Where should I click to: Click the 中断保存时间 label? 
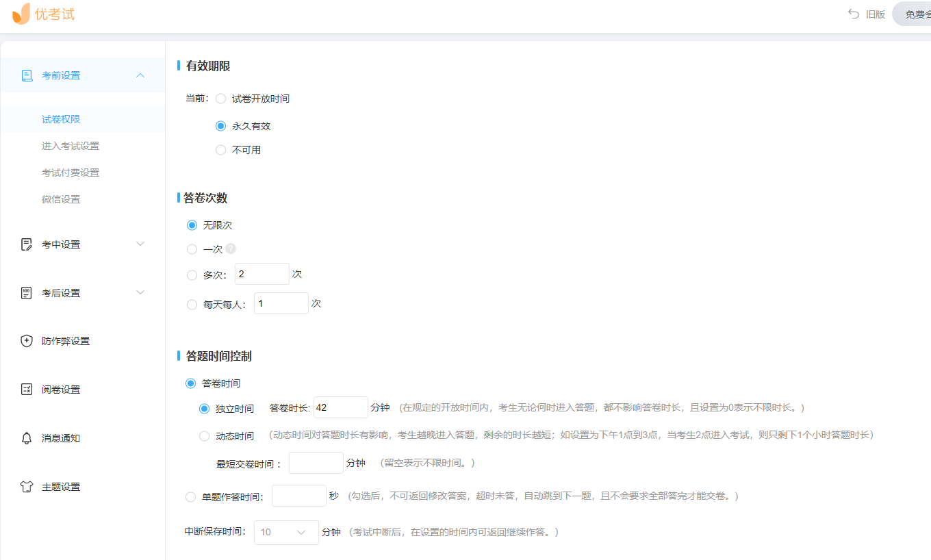click(x=215, y=532)
